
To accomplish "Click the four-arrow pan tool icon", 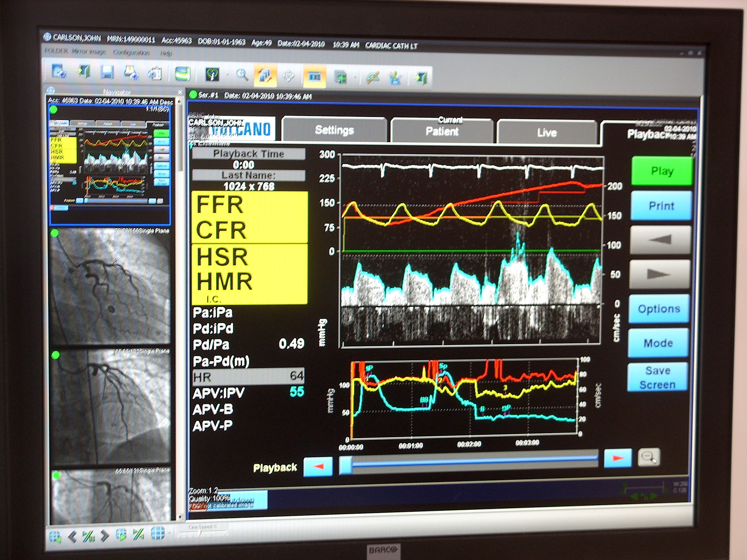I will [288, 76].
